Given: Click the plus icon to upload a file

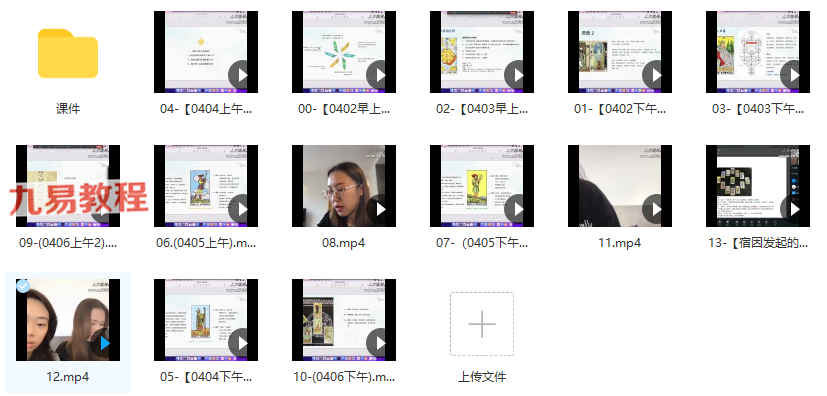Looking at the screenshot, I should pos(482,324).
